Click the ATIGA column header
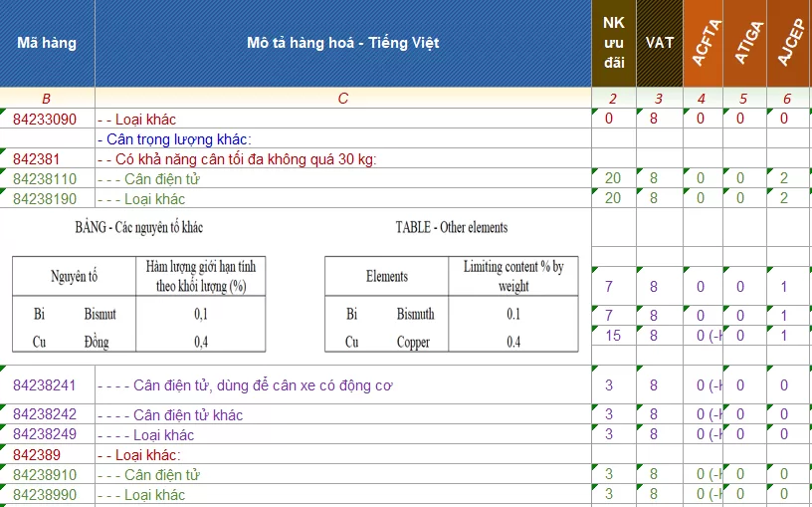Screen dimensions: 812x507 744,43
